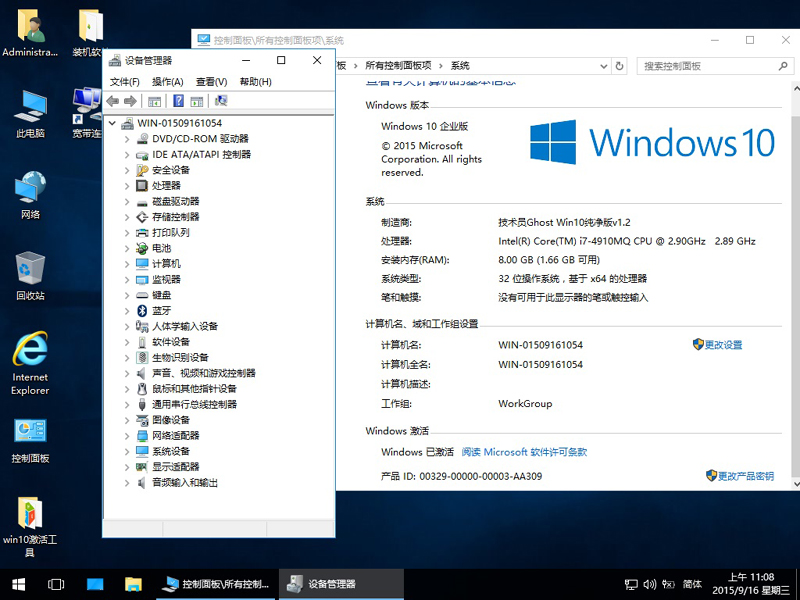This screenshot has width=800, height=600.
Task: Open Task View on the taskbar
Action: pyautogui.click(x=56, y=584)
